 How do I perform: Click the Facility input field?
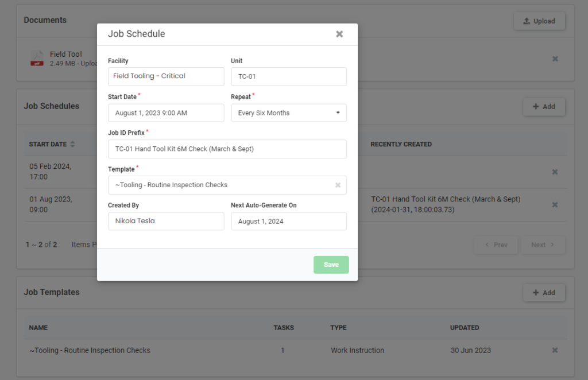(x=166, y=76)
